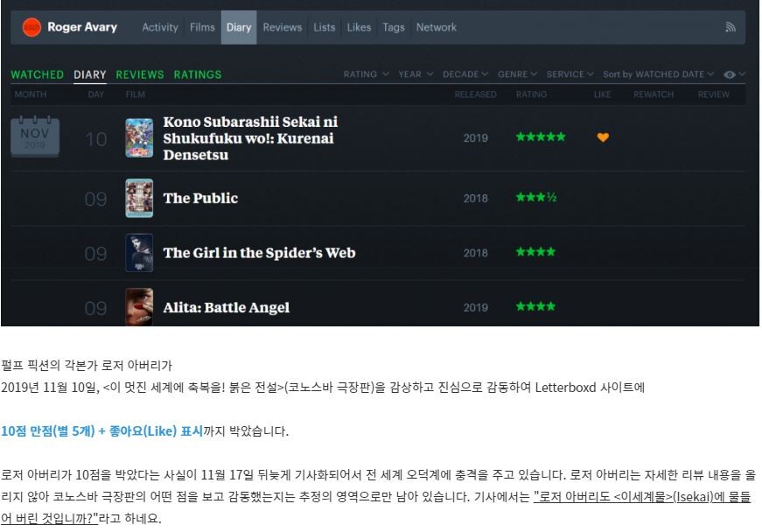This screenshot has height=532, width=762.
Task: Click Roger Avary's orange avatar icon
Action: [31, 28]
